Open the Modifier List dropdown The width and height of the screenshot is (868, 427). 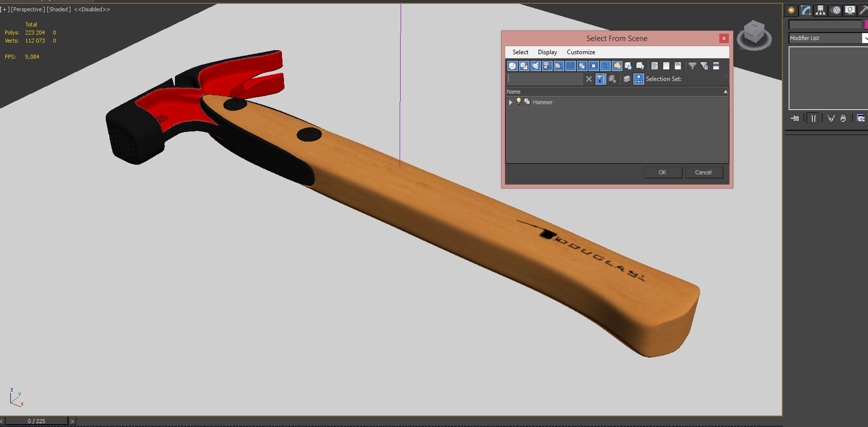[828, 38]
